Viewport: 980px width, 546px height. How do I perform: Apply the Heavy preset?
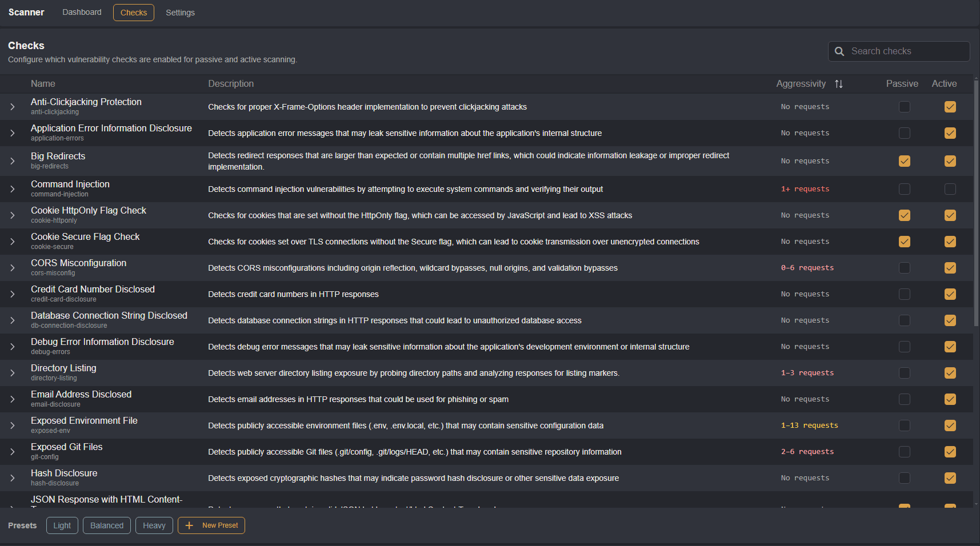154,525
